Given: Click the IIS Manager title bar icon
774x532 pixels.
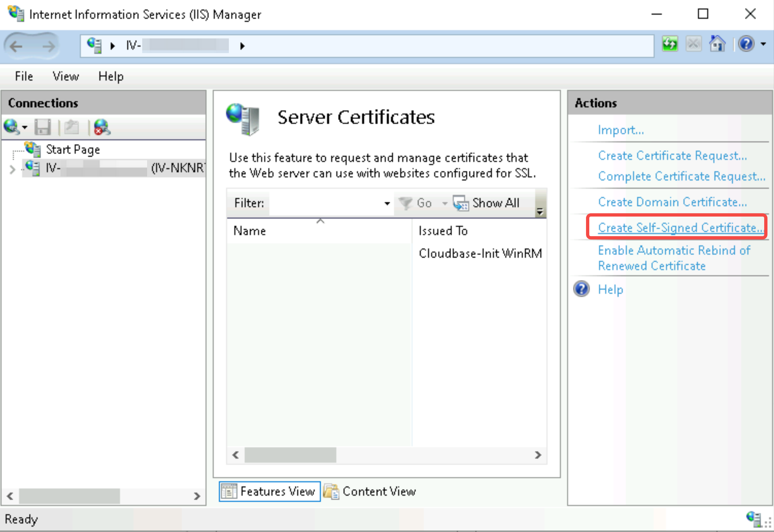Looking at the screenshot, I should pos(16,13).
